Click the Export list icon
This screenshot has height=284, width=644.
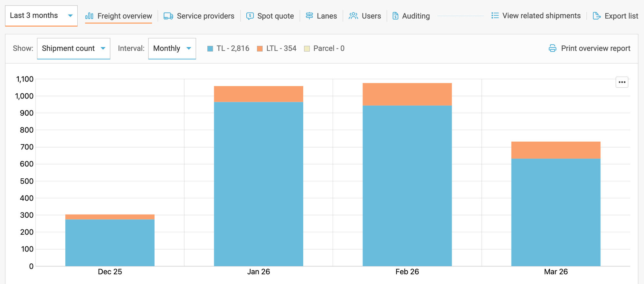(597, 16)
